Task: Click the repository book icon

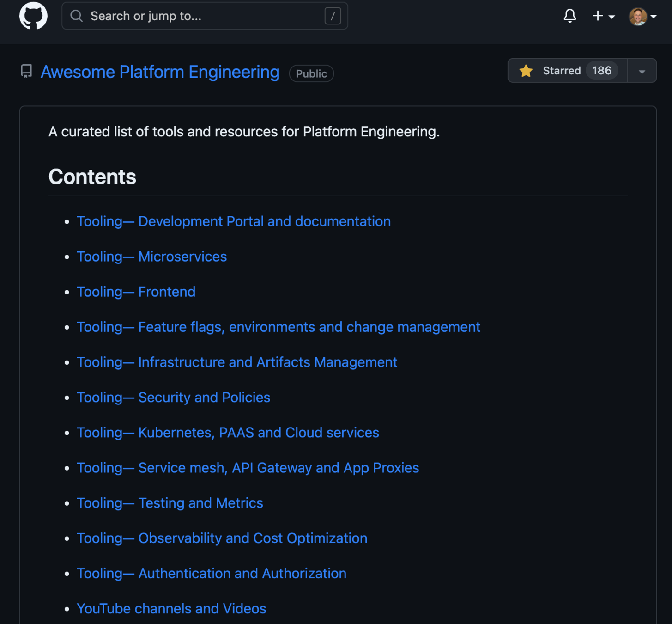Action: pyautogui.click(x=26, y=72)
